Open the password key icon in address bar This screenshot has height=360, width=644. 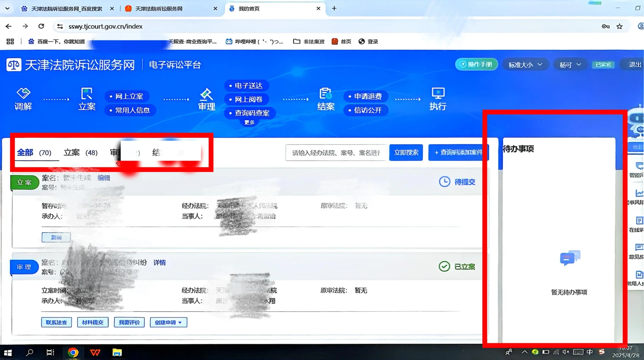(x=606, y=26)
